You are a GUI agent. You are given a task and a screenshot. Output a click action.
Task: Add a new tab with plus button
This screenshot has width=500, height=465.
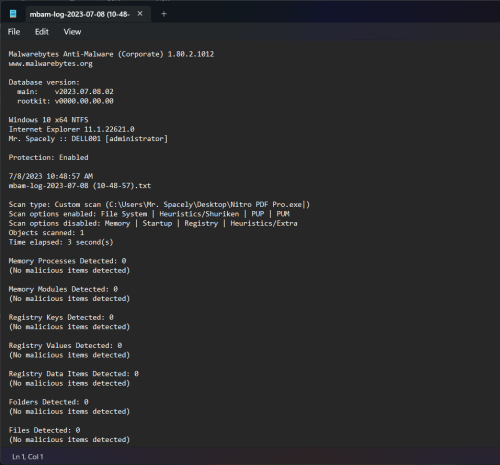(164, 14)
